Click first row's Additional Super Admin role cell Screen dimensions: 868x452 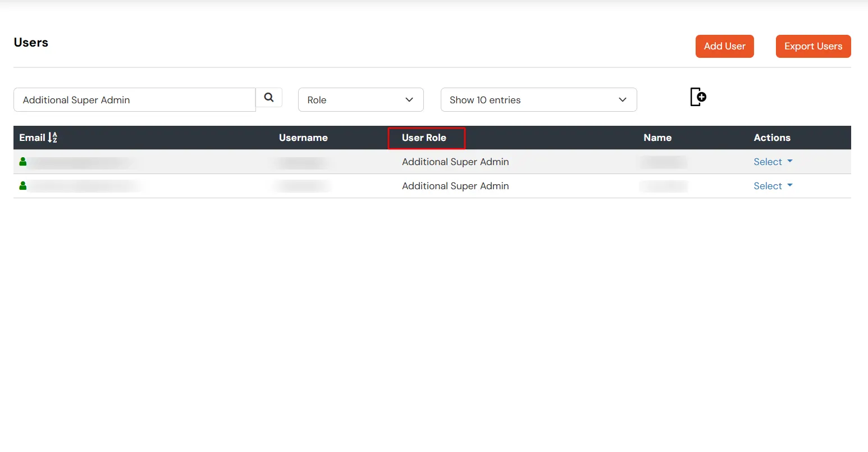(455, 162)
